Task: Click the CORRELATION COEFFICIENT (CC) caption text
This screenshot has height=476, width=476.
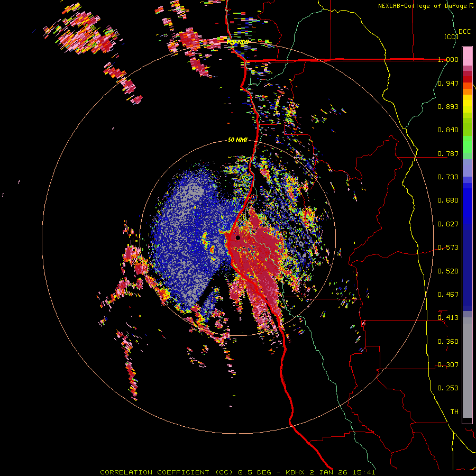Action: coord(167,472)
